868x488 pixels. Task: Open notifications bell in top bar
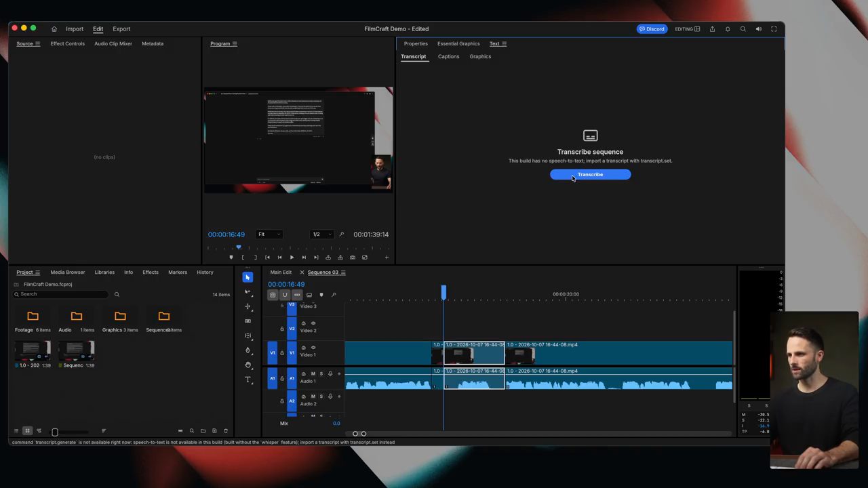click(728, 29)
